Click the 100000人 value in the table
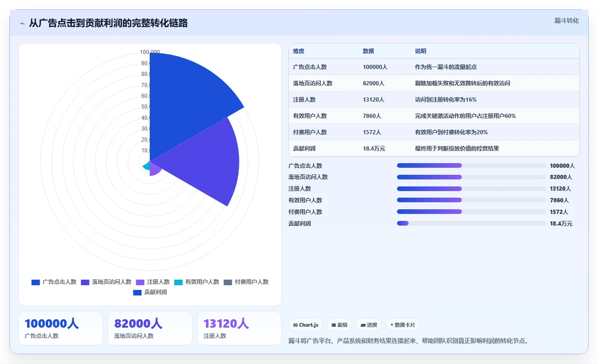This screenshot has height=364, width=598. (x=375, y=67)
